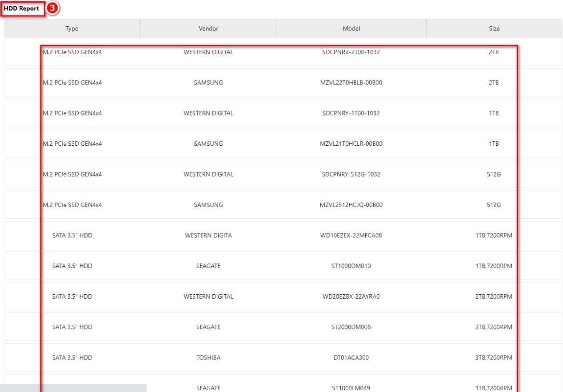Screen dimensions: 563x392
Task: Click vendor SAMSUNG in MZVL22T0HBLB-00B00 row
Action: point(208,83)
